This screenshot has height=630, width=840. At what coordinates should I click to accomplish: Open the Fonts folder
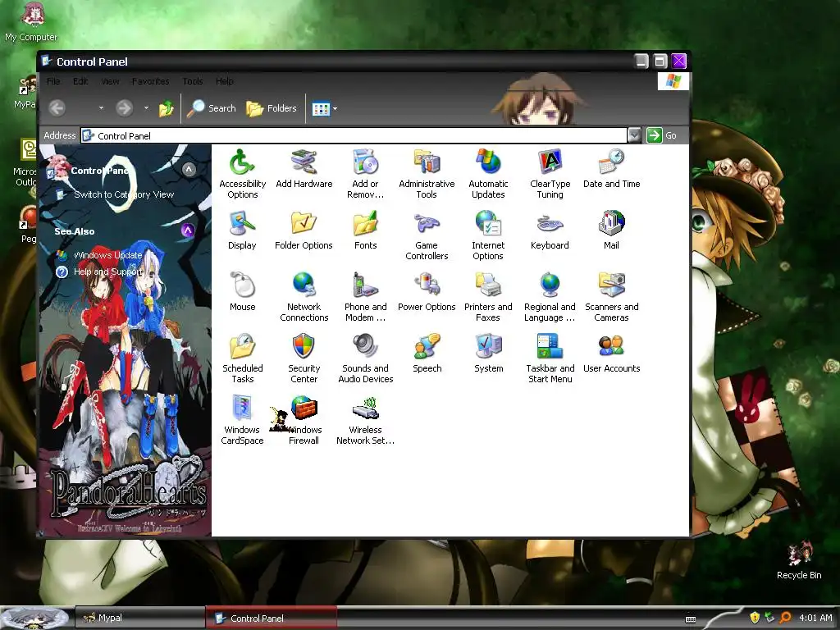tap(365, 230)
